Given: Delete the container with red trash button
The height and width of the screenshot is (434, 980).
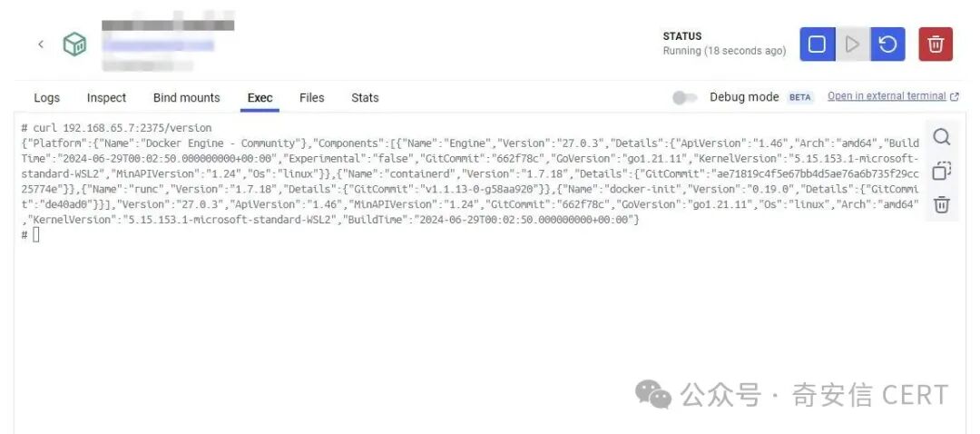Looking at the screenshot, I should [x=935, y=44].
